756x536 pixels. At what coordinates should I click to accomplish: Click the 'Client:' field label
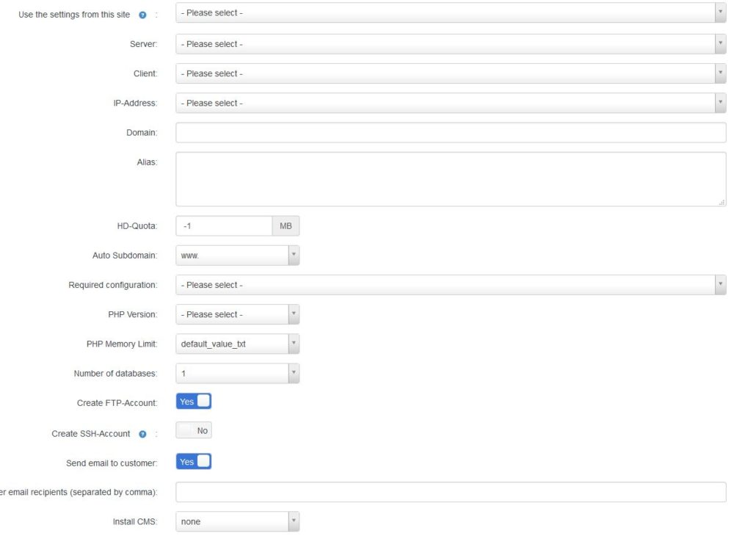(x=145, y=74)
